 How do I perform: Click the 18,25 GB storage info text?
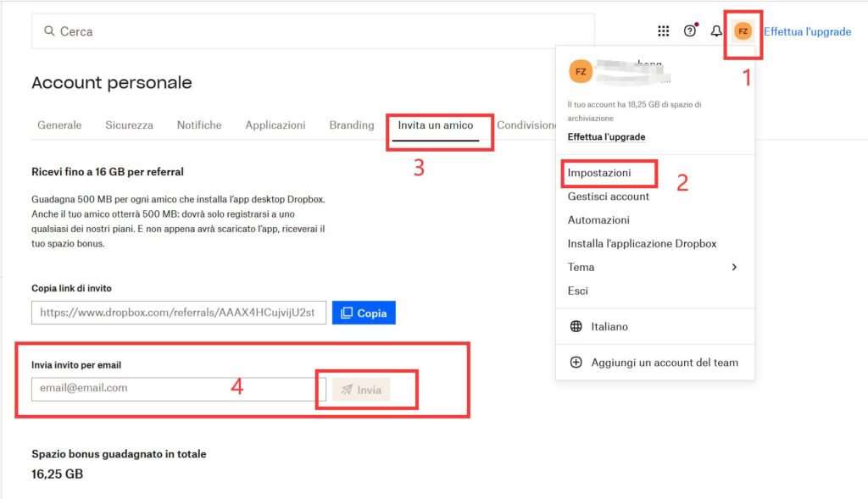point(634,111)
